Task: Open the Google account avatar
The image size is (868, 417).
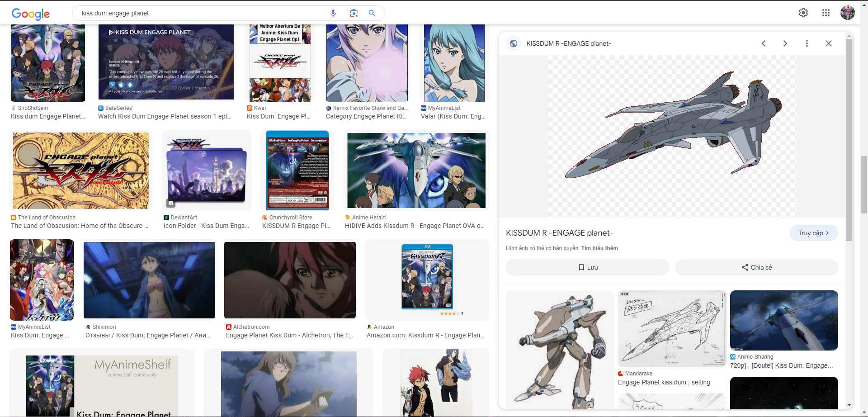Action: click(848, 13)
